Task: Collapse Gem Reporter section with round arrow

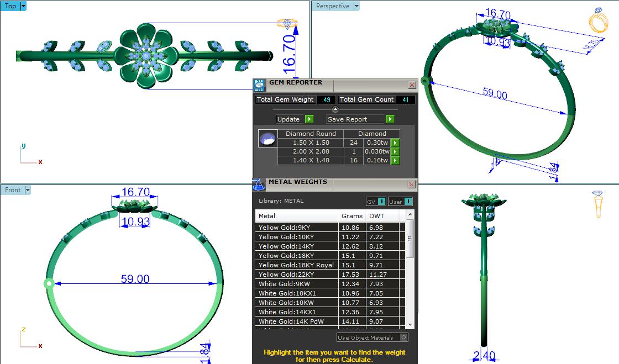Action: [x=335, y=109]
